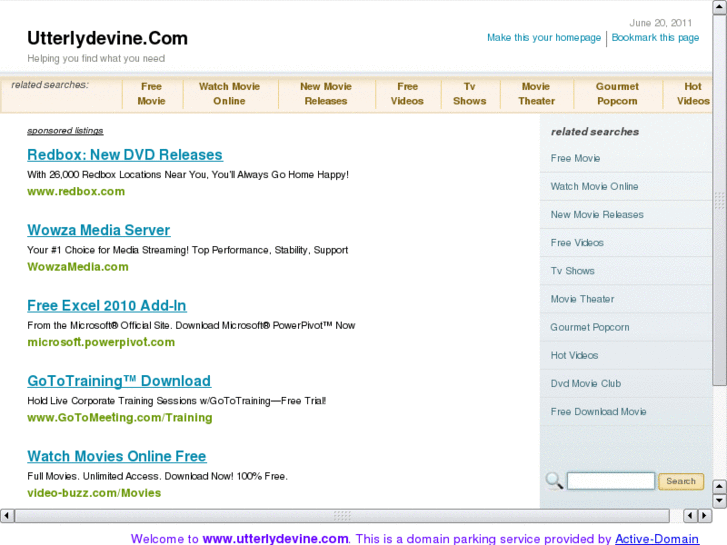
Task: Click sponsored listings label link
Action: (65, 131)
